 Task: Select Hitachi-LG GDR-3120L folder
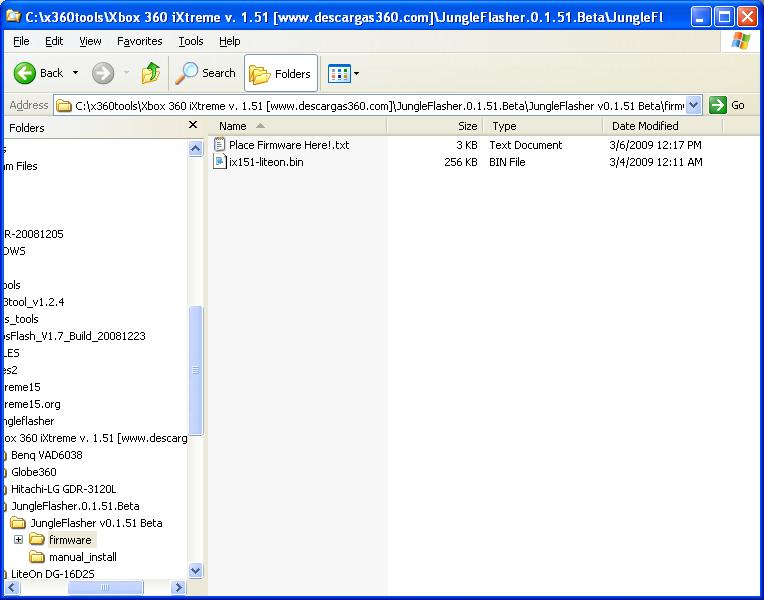63,489
